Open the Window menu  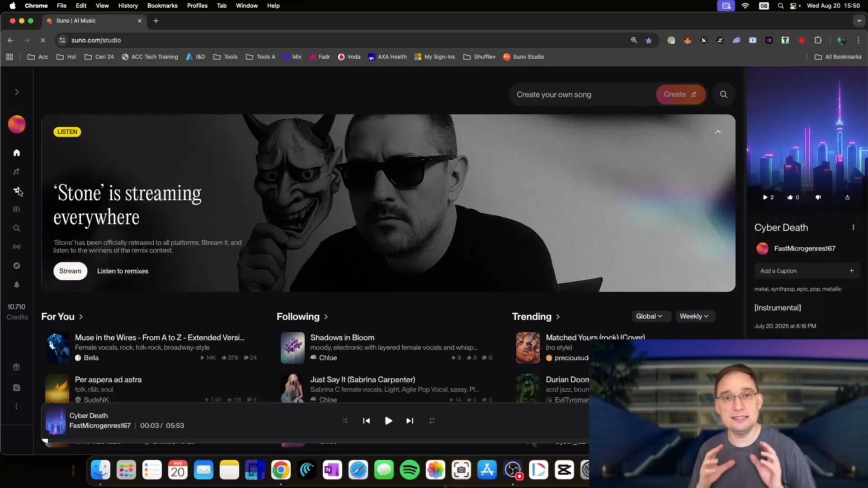pyautogui.click(x=246, y=5)
